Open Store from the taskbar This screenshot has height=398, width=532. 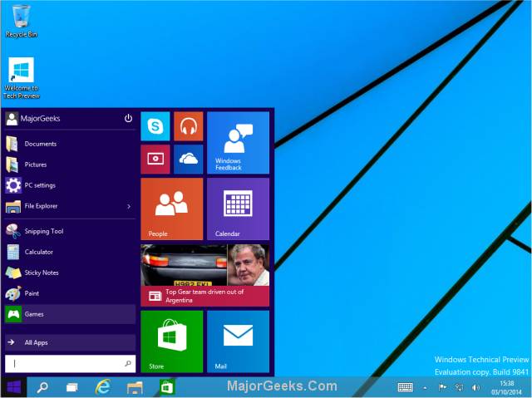click(x=166, y=387)
